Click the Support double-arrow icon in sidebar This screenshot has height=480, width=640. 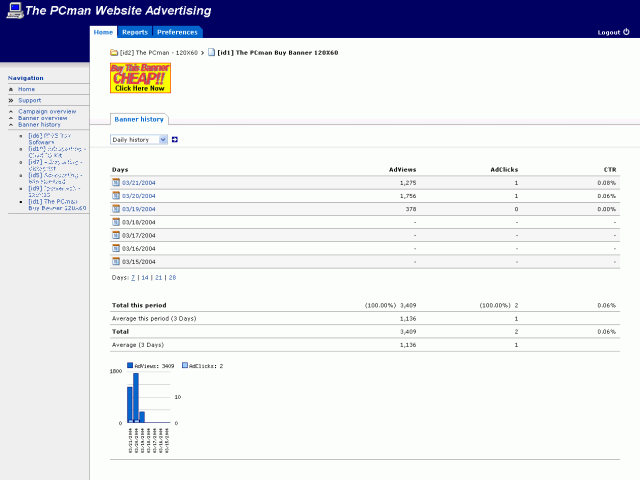(11, 100)
